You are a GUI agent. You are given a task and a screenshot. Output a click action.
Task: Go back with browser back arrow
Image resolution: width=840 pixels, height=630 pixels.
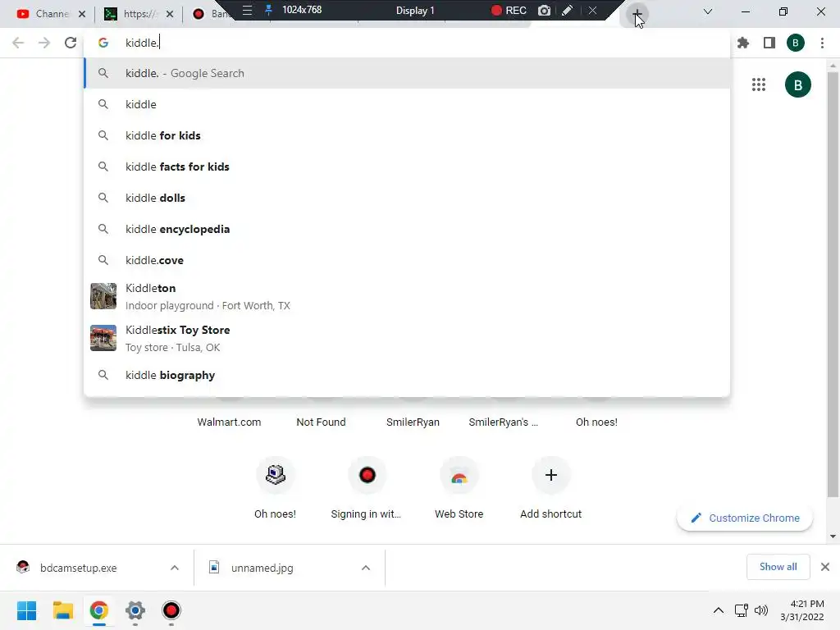pos(18,43)
